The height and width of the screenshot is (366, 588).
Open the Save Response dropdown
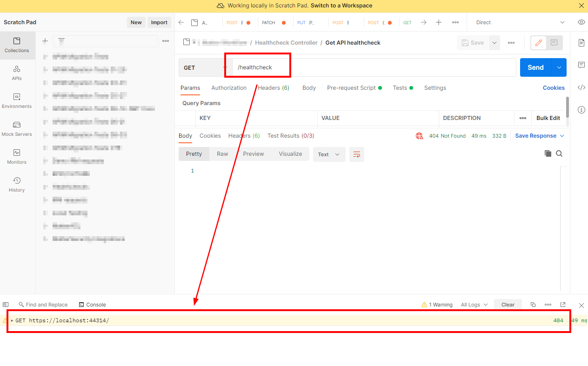540,136
